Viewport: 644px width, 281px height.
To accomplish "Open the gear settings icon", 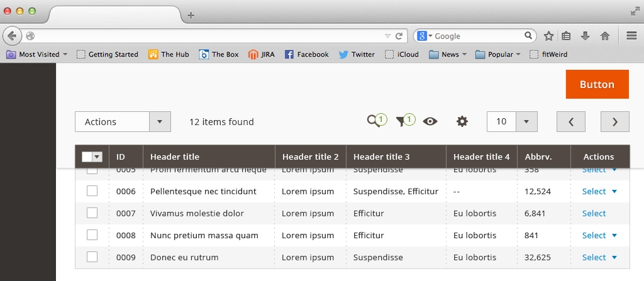I will coord(462,121).
